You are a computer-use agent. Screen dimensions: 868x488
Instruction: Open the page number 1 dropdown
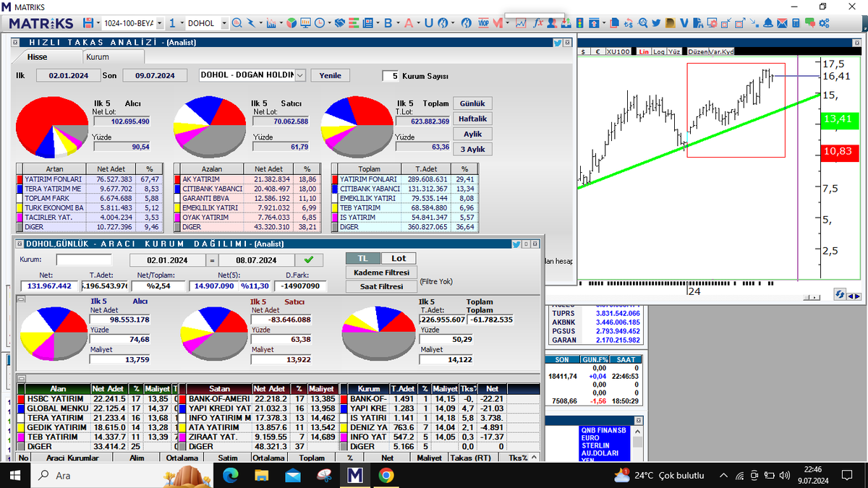pyautogui.click(x=181, y=23)
